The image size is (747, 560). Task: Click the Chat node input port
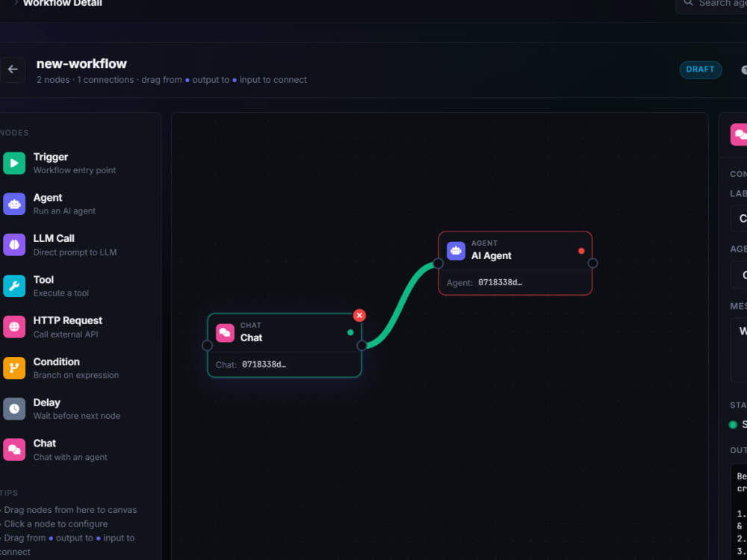coord(207,346)
